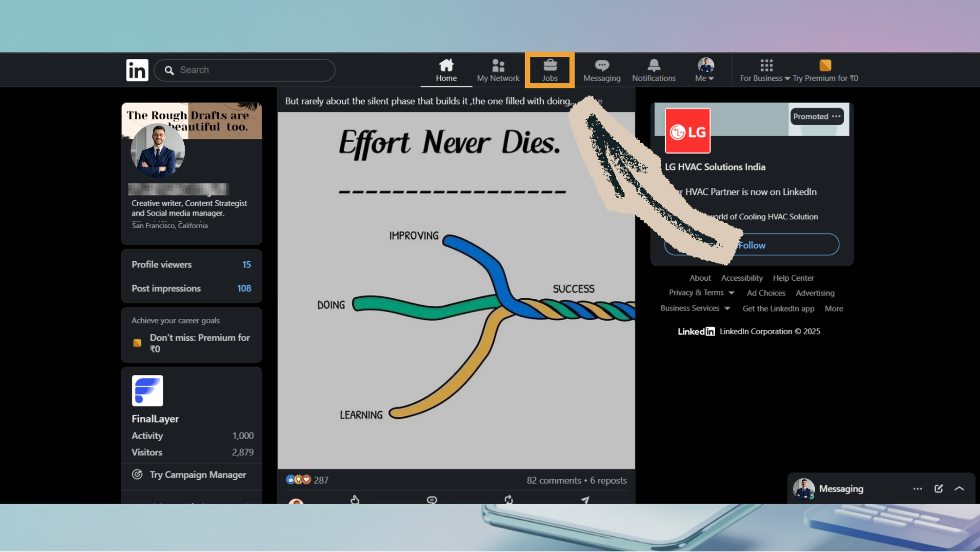
Task: Expand the Messaging panel chevron
Action: tap(959, 489)
